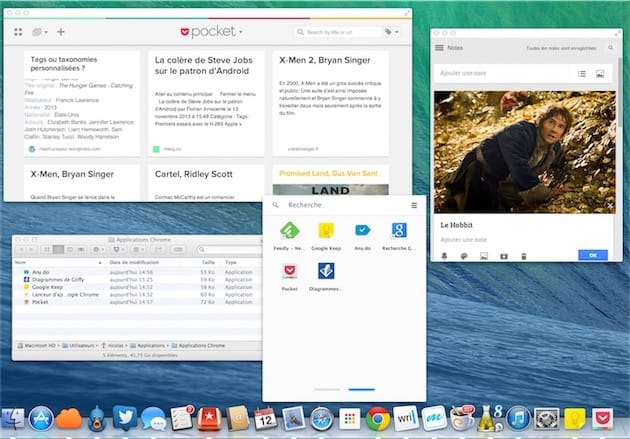
Task: Launch Diagrammes app from the launcher
Action: coord(326,276)
